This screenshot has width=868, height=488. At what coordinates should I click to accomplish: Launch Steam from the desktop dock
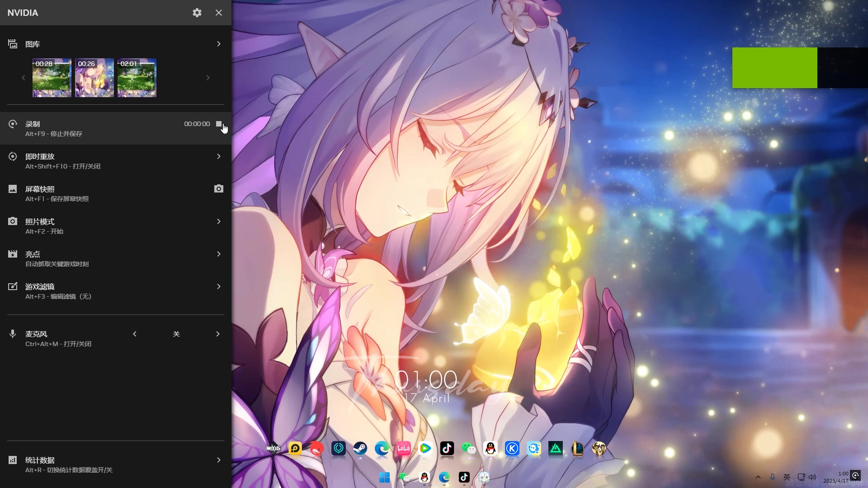coord(360,448)
